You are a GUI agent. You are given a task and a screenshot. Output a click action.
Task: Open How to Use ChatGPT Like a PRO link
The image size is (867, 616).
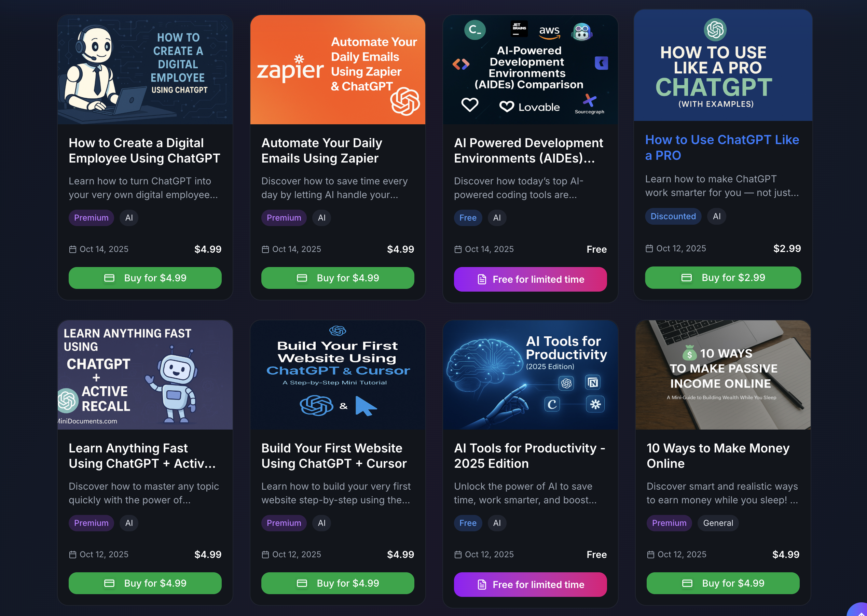pyautogui.click(x=722, y=148)
